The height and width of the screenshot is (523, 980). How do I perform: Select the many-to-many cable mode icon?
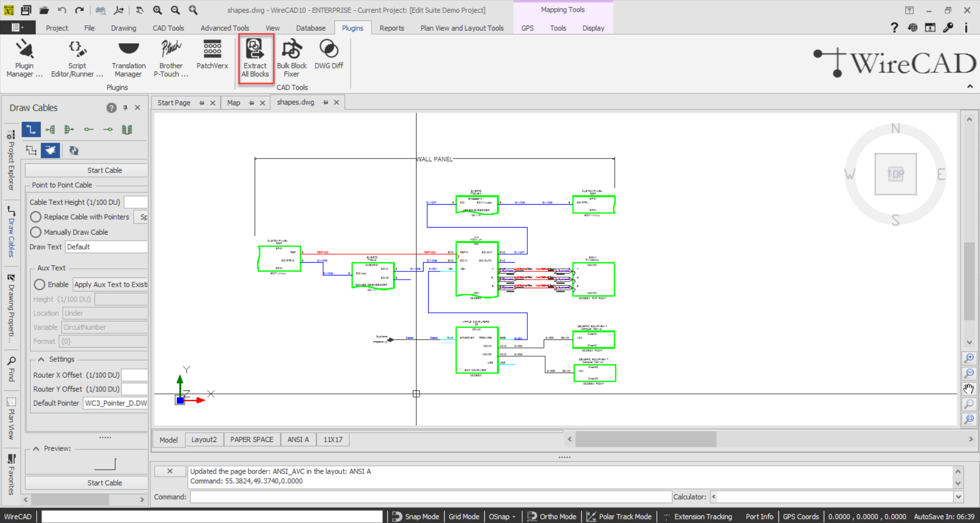click(x=127, y=130)
